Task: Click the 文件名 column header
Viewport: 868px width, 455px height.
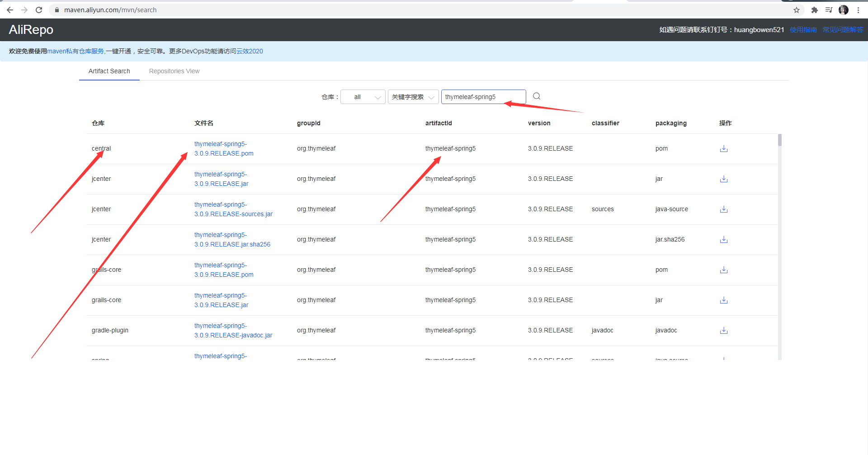Action: point(204,123)
